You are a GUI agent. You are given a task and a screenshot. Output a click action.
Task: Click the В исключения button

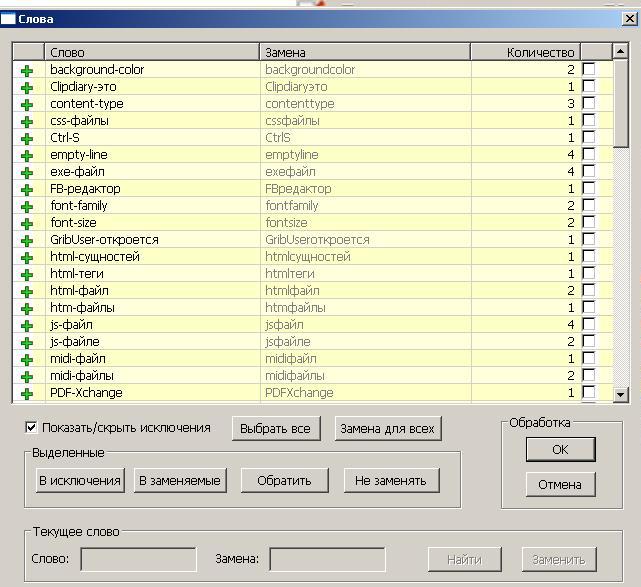[x=80, y=480]
